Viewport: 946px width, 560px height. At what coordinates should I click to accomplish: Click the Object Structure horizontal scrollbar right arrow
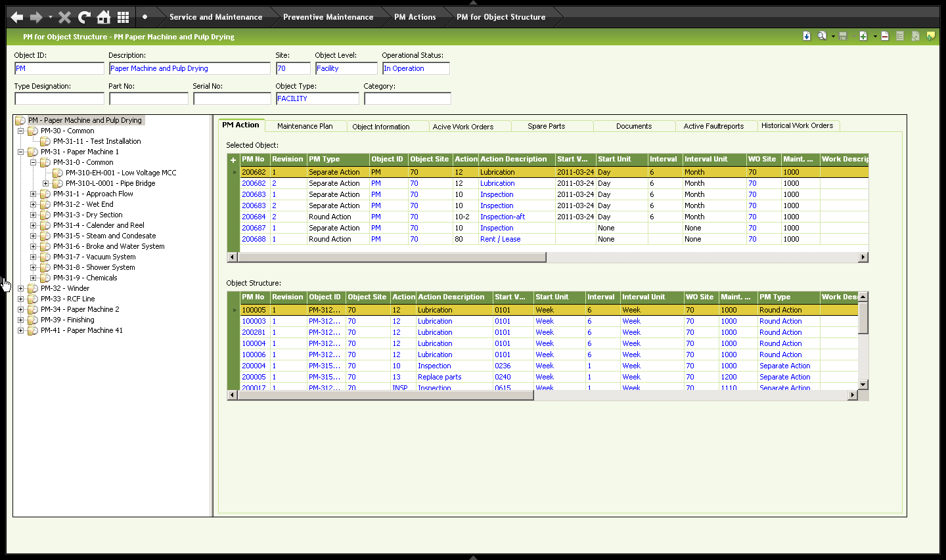(x=853, y=395)
